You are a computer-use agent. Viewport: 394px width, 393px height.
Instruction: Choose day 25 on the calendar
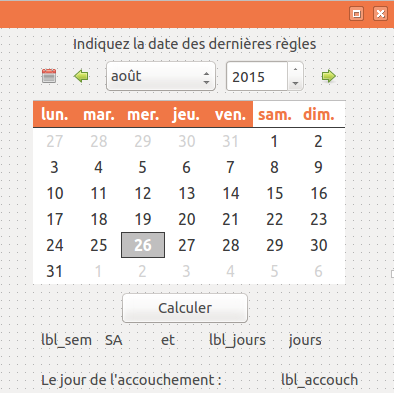click(98, 245)
